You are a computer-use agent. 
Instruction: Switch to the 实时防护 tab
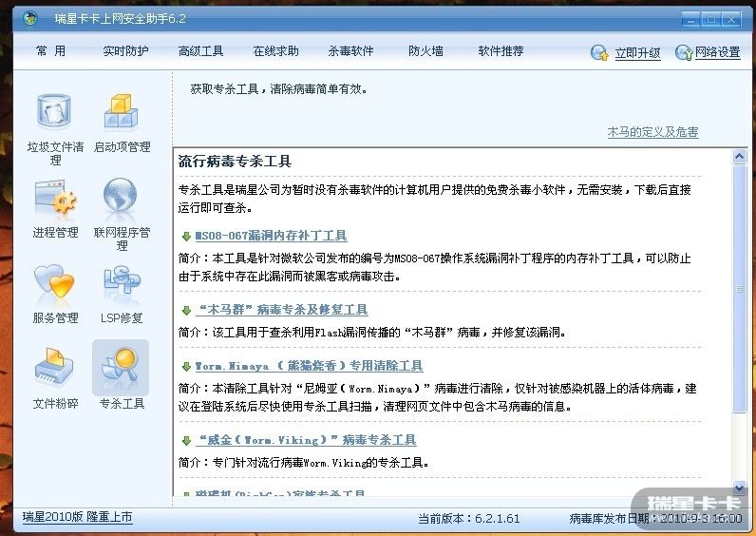pos(125,51)
